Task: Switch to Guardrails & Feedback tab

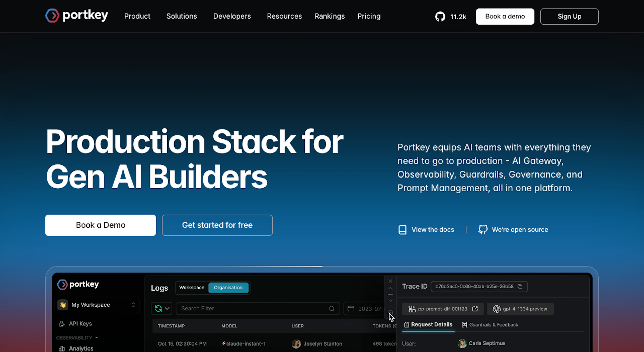Action: [490, 325]
